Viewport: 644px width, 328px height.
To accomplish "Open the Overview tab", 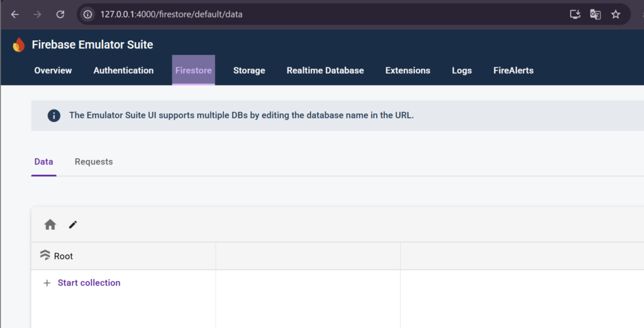I will pos(53,71).
